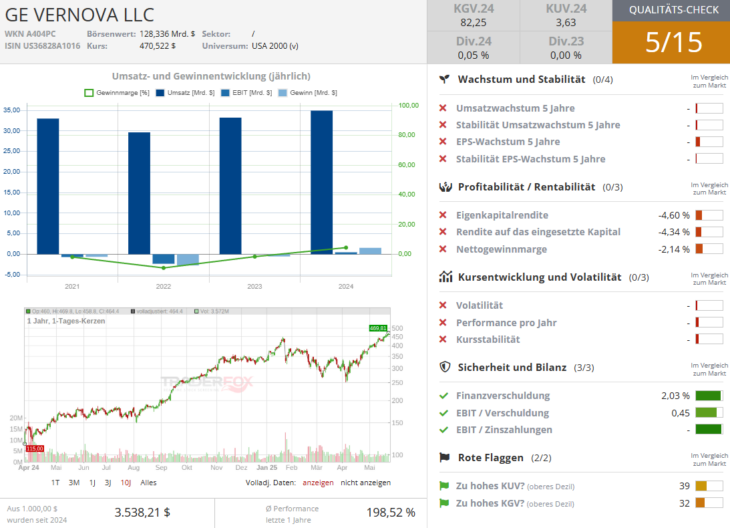The height and width of the screenshot is (528, 730).
Task: Click the Div.23 value 0,00 %
Action: click(x=566, y=55)
